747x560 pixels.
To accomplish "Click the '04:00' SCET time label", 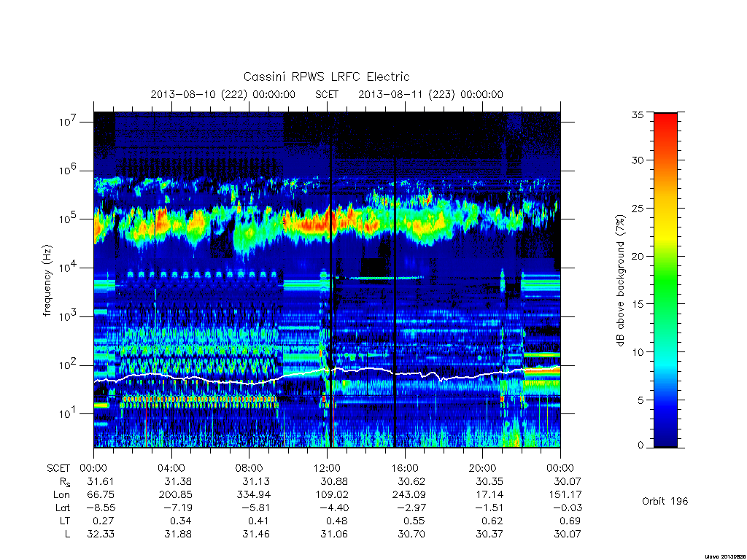I will click(x=171, y=468).
